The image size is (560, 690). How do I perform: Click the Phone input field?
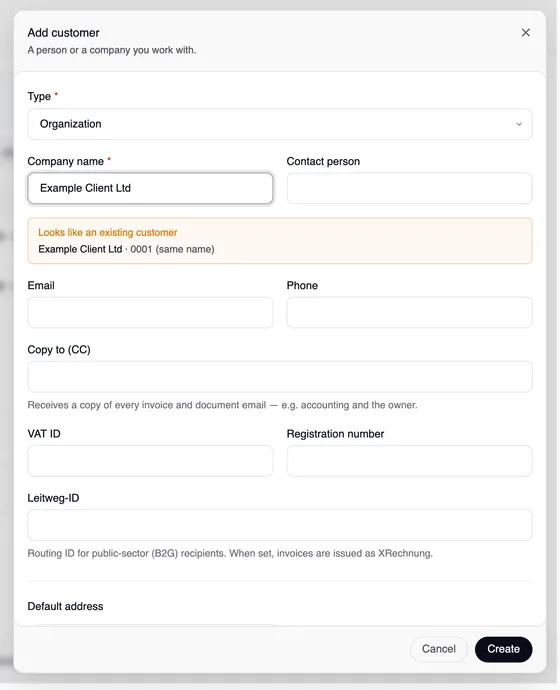409,312
